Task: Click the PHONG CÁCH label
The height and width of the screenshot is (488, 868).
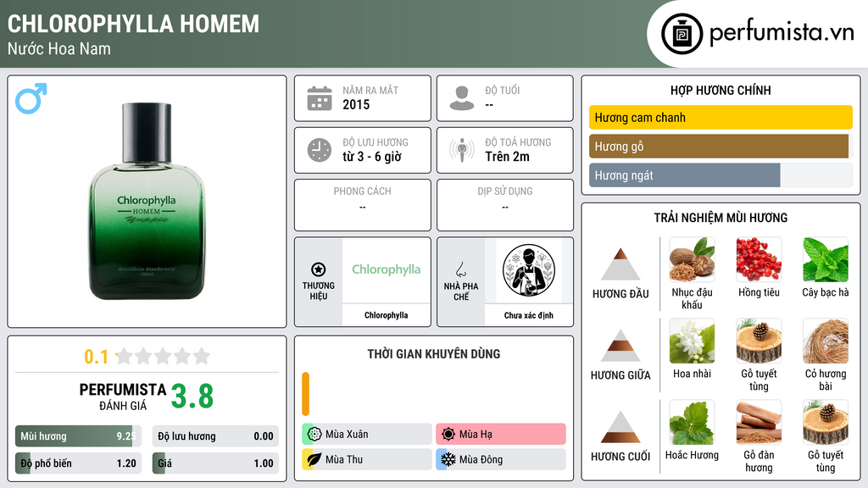Action: [362, 191]
